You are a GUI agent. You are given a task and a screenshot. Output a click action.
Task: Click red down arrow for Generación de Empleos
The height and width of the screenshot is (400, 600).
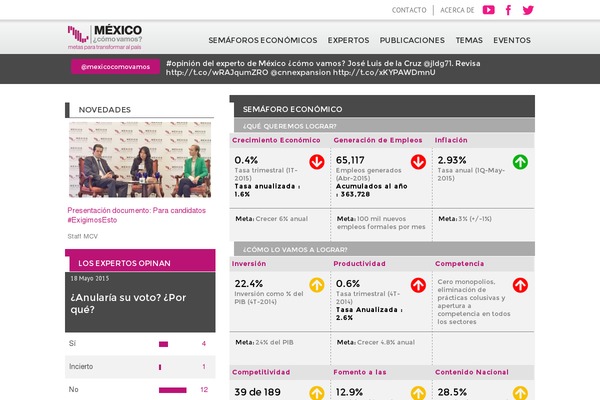418,162
